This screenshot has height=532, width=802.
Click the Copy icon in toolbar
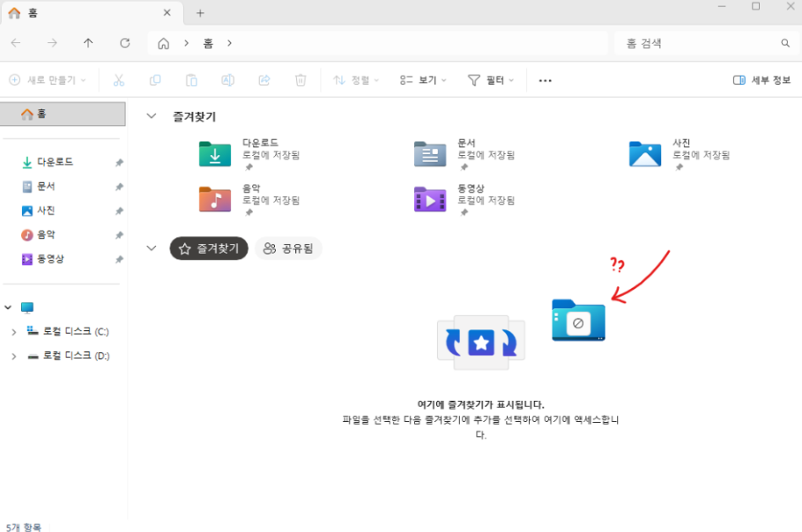click(x=155, y=80)
